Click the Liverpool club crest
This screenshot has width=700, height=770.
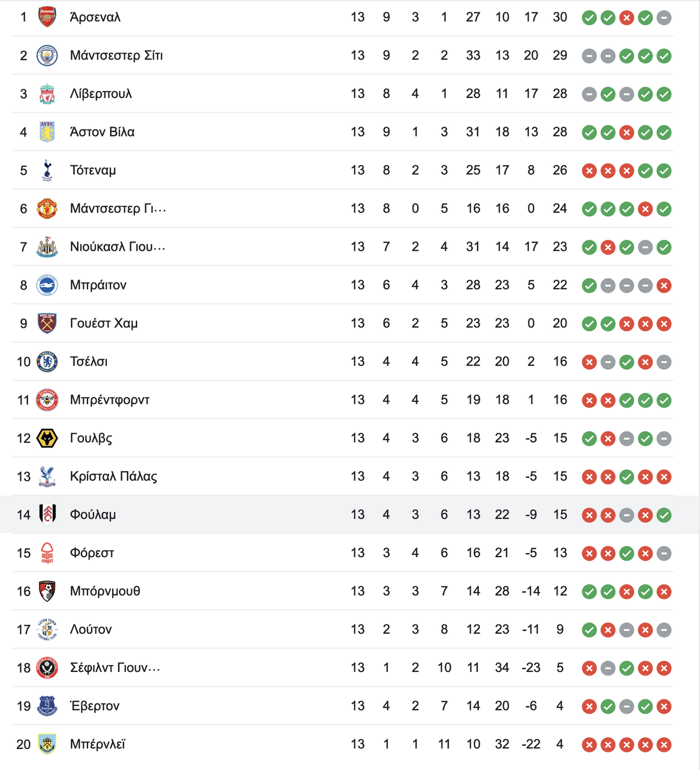(x=47, y=94)
